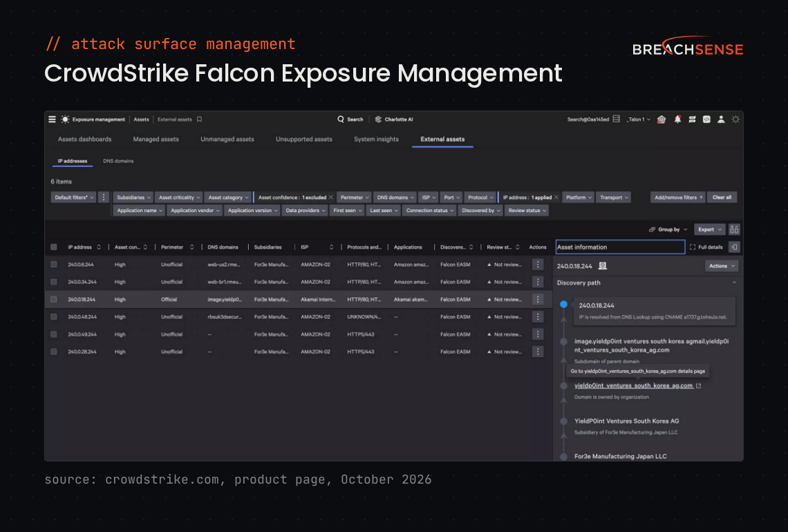The image size is (788, 532).
Task: Check the row for 240.0.28.244
Action: point(54,352)
